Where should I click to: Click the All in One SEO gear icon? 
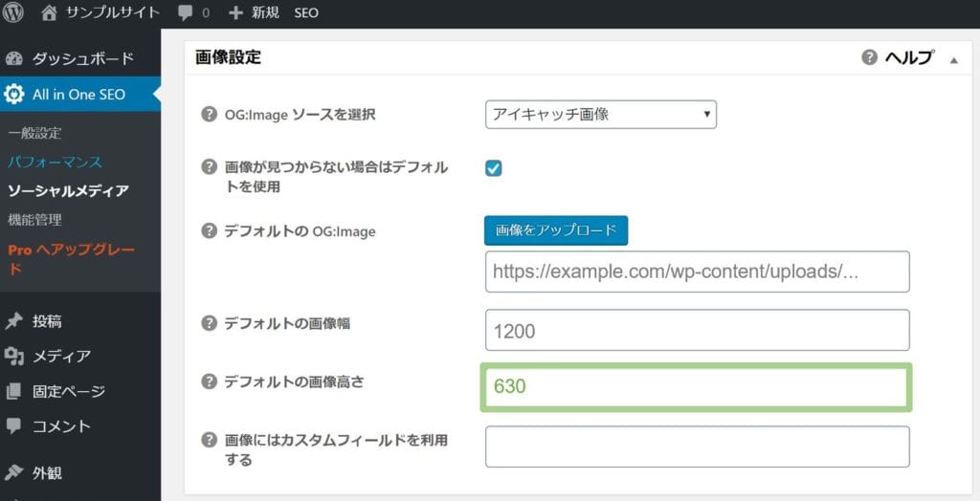coord(13,95)
